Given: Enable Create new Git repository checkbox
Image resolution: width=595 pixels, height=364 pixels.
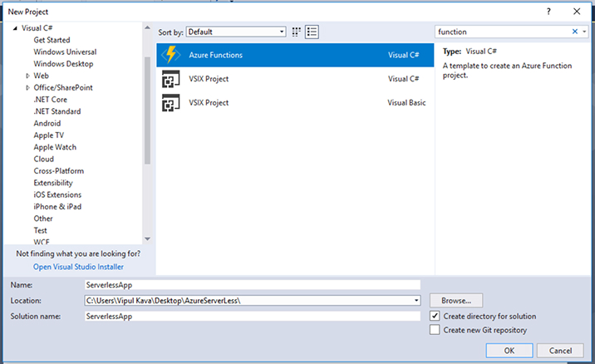Looking at the screenshot, I should 435,330.
